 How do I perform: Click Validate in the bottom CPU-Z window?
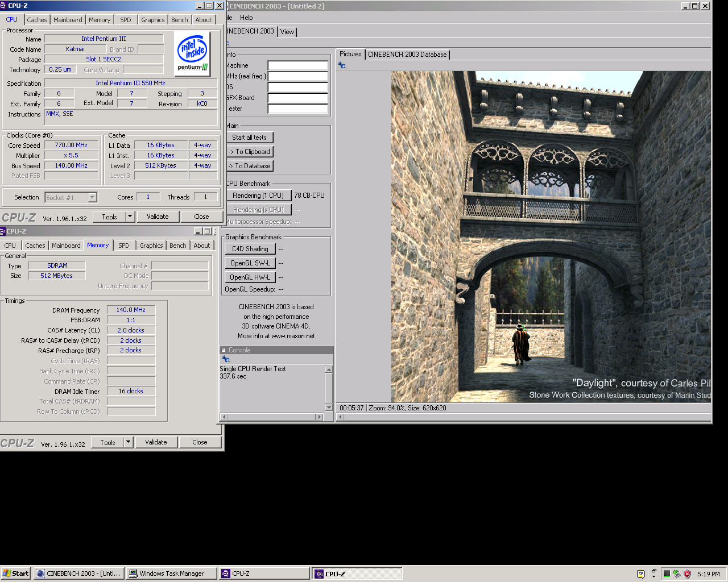tap(156, 442)
